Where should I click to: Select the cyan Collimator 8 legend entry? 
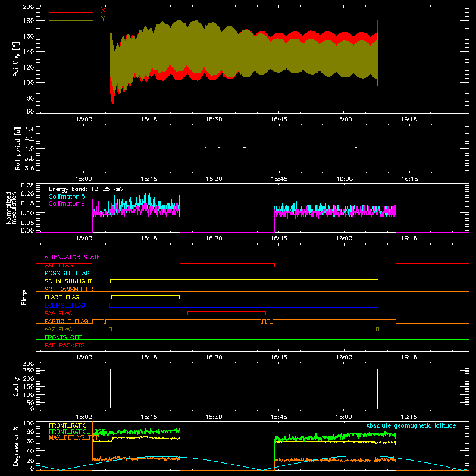tap(67, 196)
